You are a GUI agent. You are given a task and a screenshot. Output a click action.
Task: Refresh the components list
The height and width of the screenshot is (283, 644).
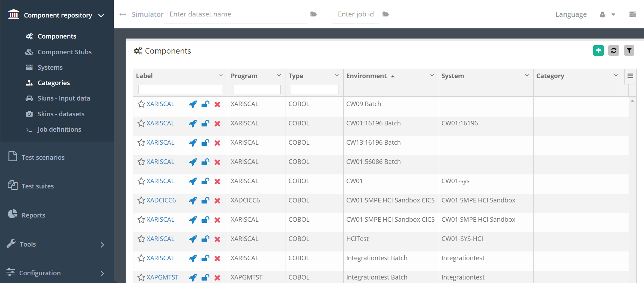click(x=614, y=50)
